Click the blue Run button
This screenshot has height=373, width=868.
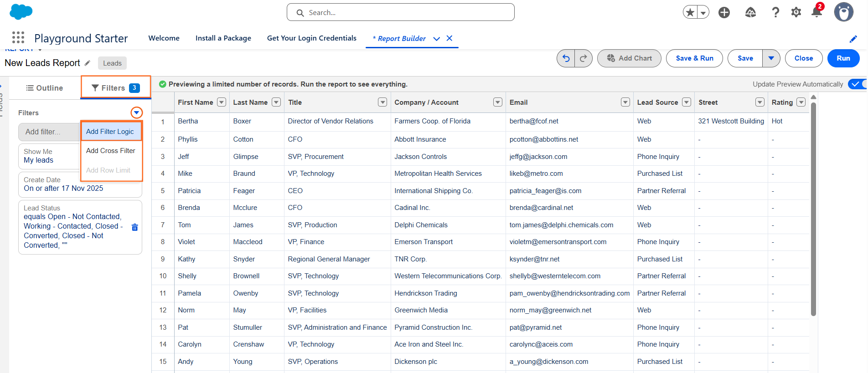coord(843,58)
